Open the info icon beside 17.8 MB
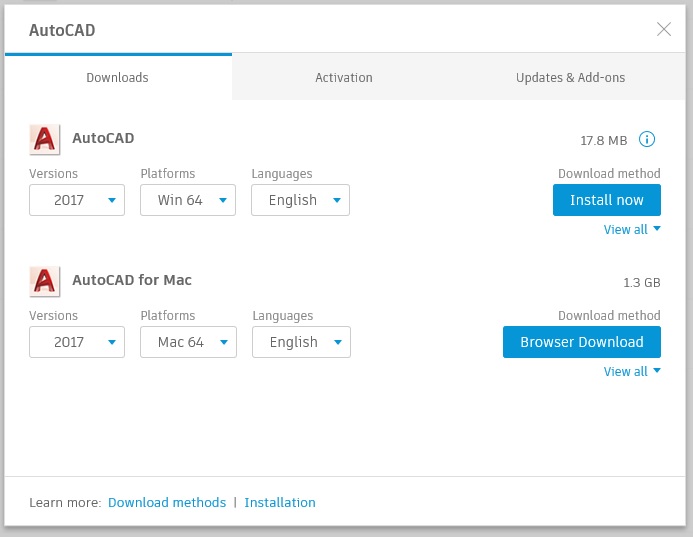 647,139
